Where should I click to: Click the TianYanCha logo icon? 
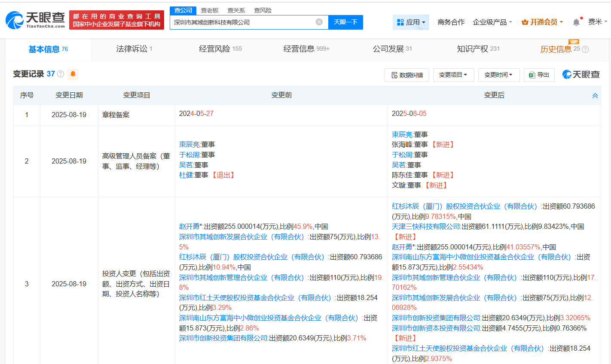[15, 20]
